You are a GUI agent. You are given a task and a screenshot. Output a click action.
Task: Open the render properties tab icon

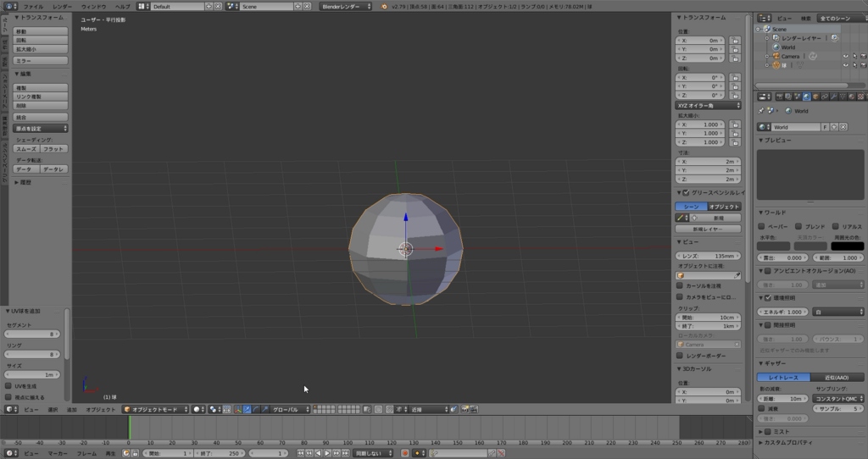click(780, 97)
